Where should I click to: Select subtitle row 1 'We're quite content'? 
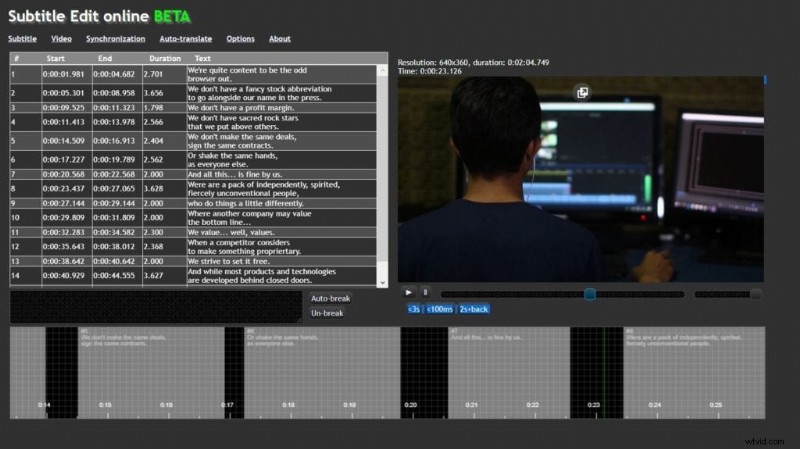[193, 74]
